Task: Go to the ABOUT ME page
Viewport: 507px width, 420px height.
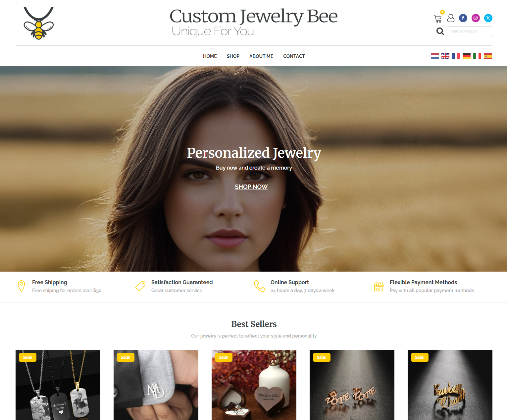Action: 261,56
